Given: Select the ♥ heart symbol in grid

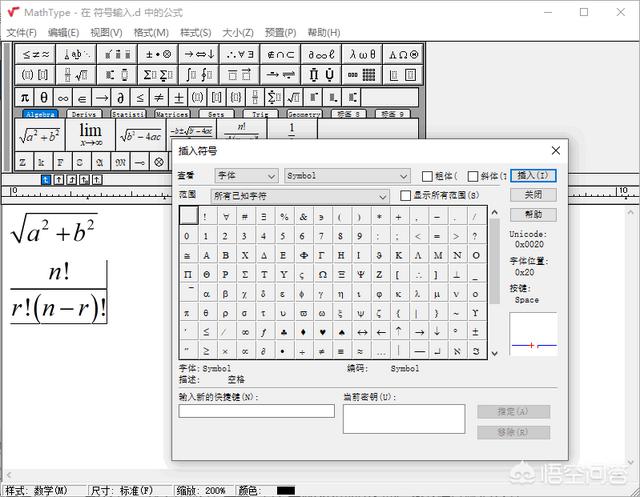Looking at the screenshot, I should pos(322,332).
